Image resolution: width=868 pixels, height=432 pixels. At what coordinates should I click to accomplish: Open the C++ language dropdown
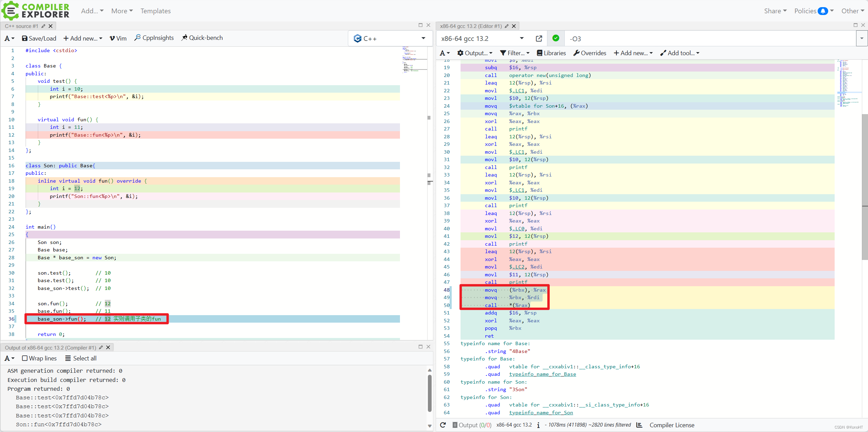[x=389, y=38]
